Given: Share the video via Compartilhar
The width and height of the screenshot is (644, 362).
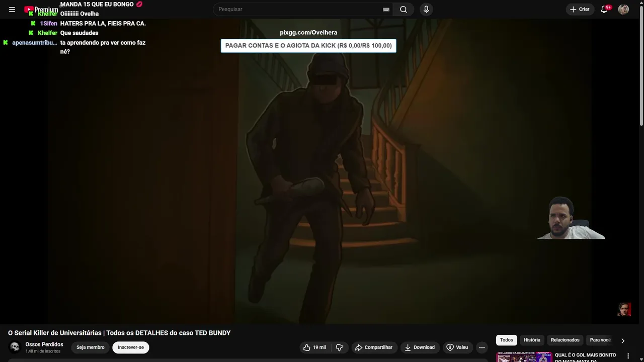Looking at the screenshot, I should [374, 347].
